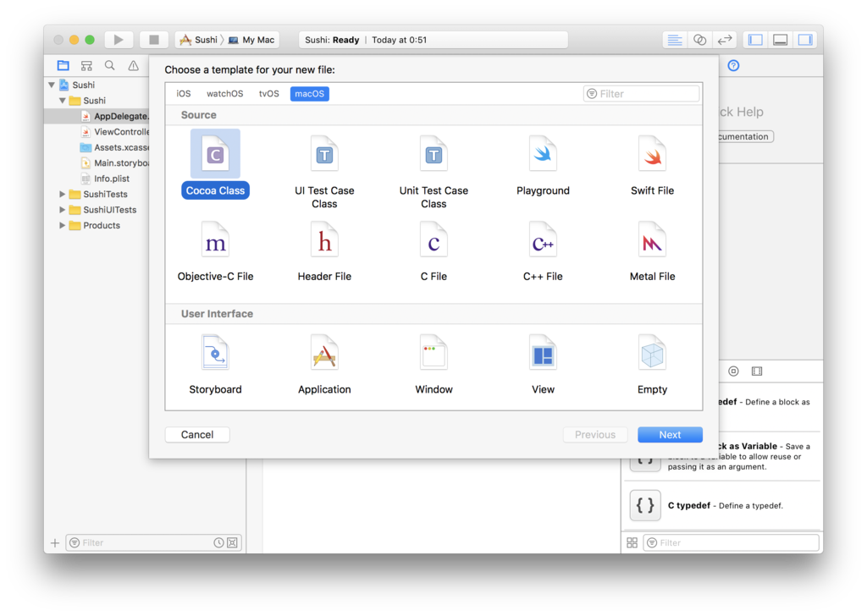Show the Media library
Screen dimensions: 867x616
click(x=757, y=371)
